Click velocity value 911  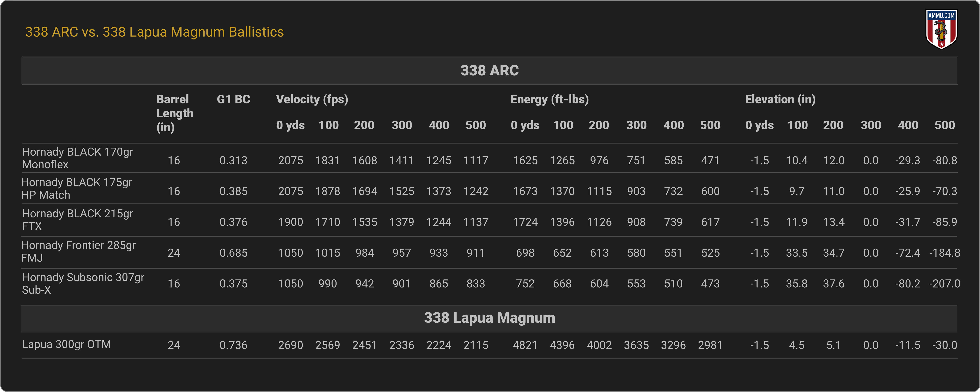pos(475,253)
